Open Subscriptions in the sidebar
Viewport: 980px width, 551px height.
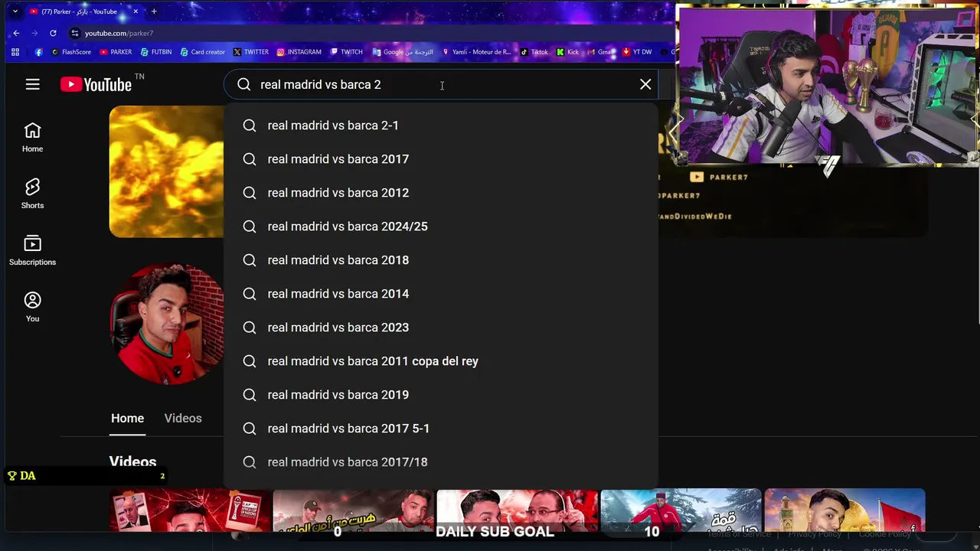coord(32,251)
